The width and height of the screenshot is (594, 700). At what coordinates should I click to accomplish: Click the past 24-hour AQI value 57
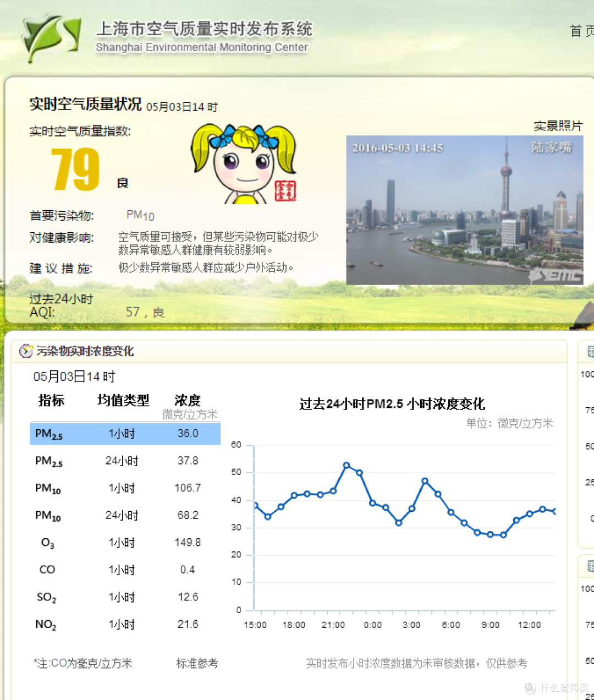point(133,312)
